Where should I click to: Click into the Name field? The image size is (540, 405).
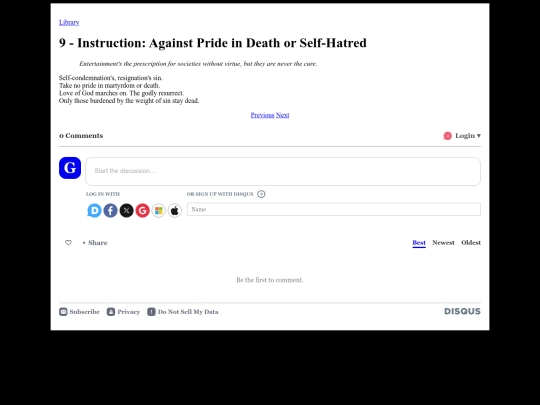click(x=334, y=209)
